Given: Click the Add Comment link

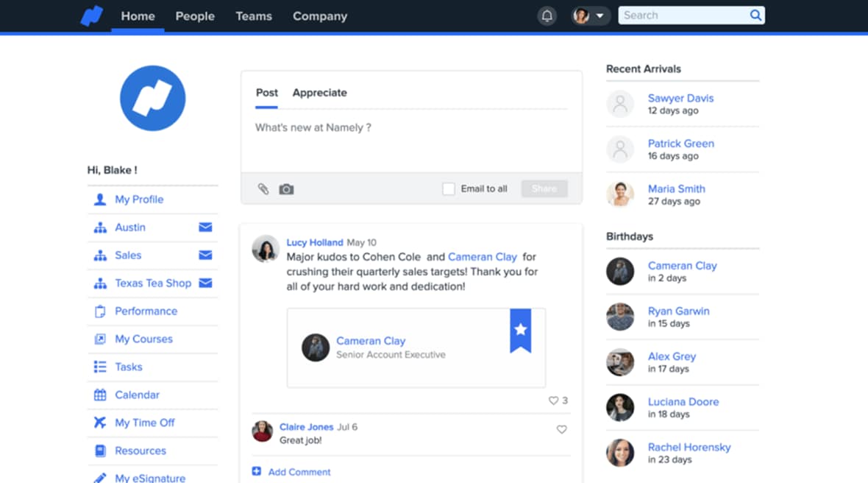Looking at the screenshot, I should (299, 472).
